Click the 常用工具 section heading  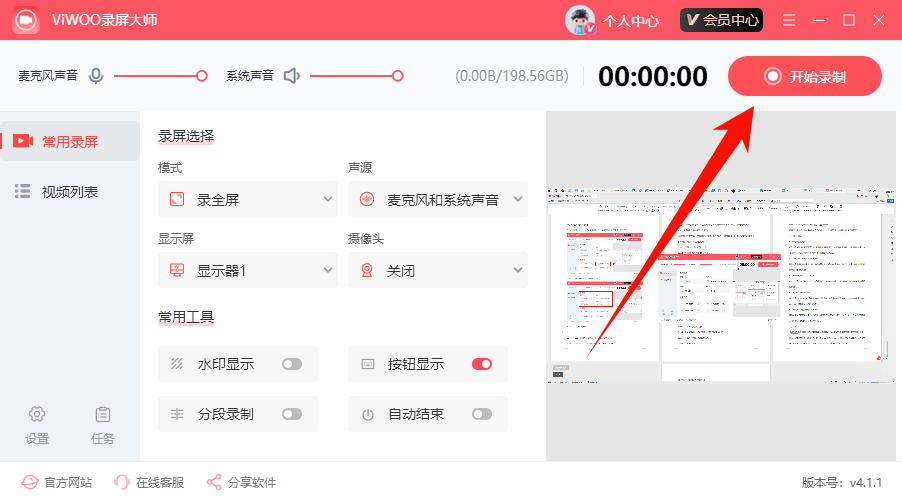186,317
